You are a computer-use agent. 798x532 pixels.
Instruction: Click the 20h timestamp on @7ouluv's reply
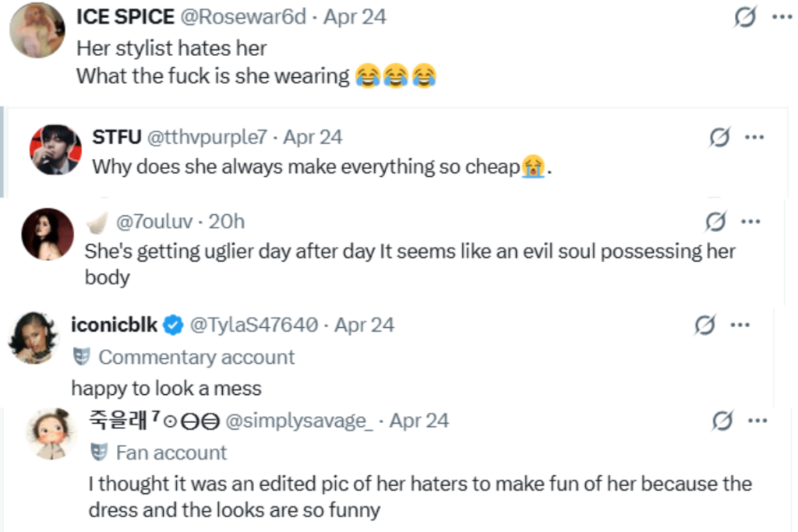coord(226,222)
